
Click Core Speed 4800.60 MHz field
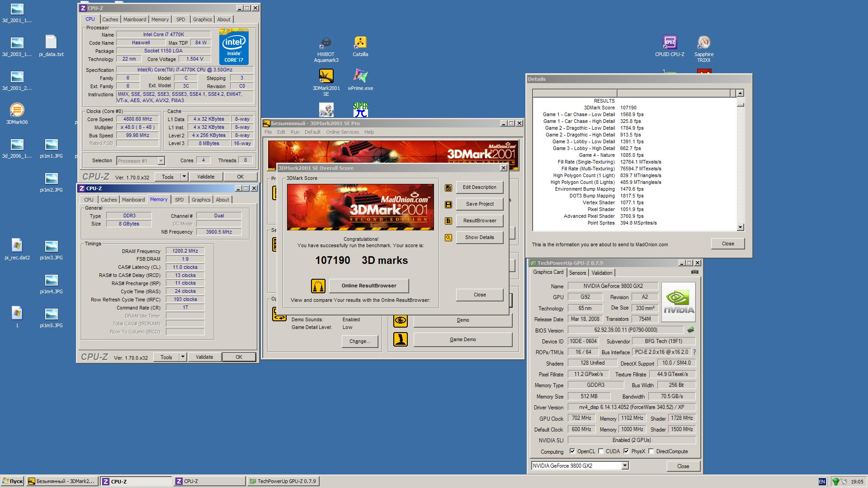(x=137, y=119)
